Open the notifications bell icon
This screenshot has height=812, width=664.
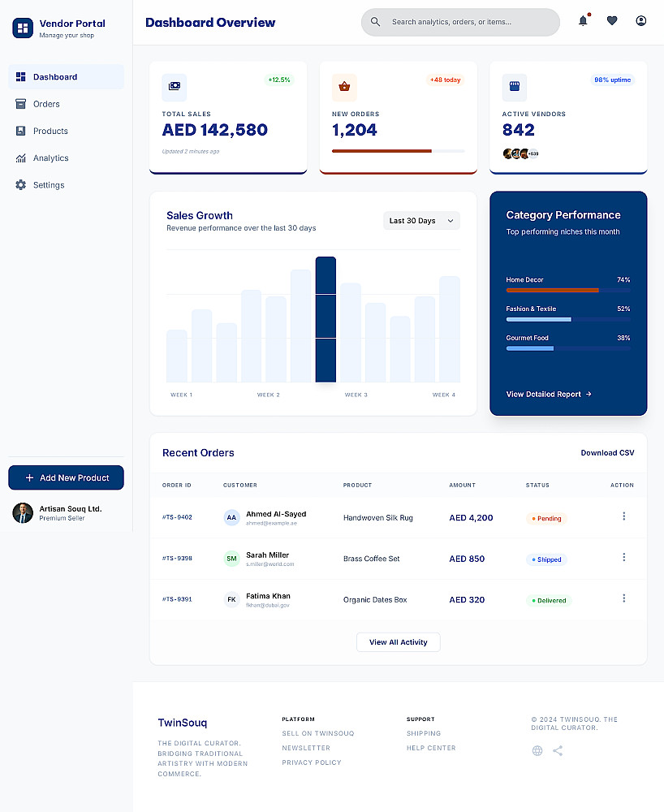point(583,21)
